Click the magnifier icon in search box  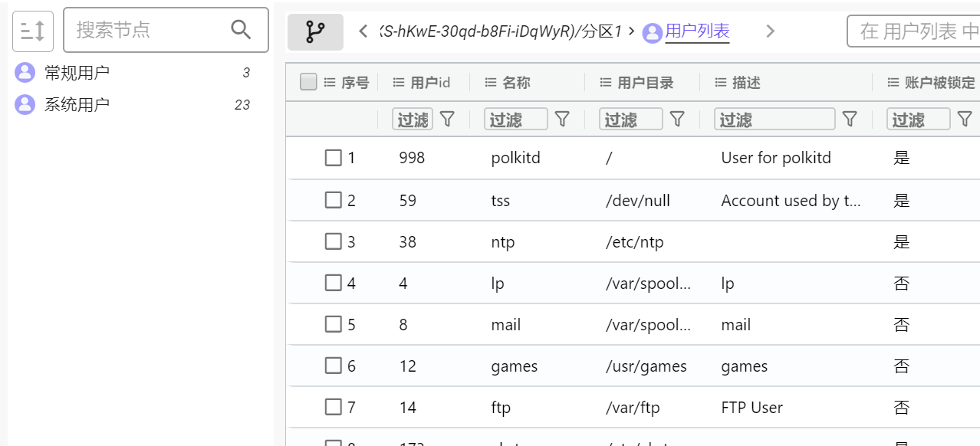(x=241, y=30)
